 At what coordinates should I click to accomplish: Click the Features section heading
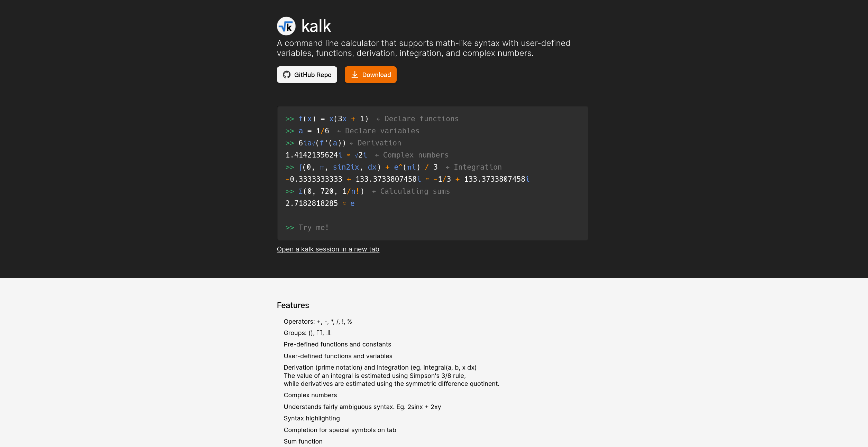293,305
